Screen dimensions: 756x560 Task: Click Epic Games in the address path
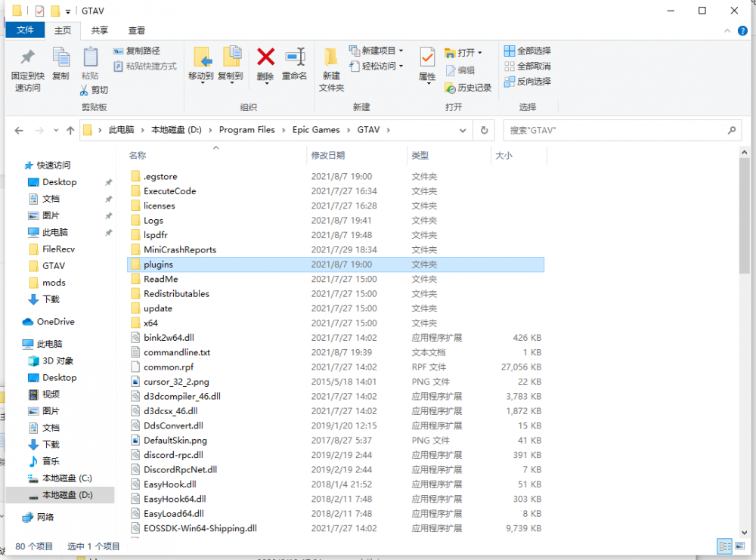click(316, 130)
